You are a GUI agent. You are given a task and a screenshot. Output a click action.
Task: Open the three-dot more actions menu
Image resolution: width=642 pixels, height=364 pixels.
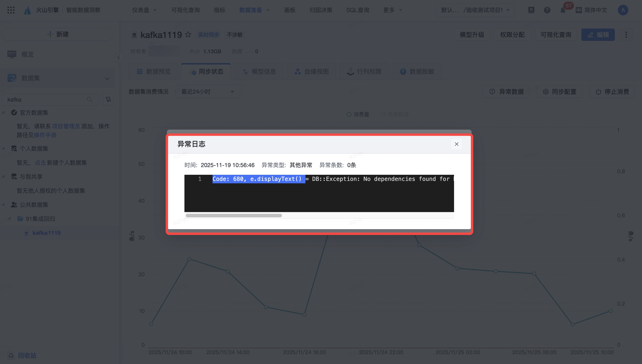tap(626, 35)
